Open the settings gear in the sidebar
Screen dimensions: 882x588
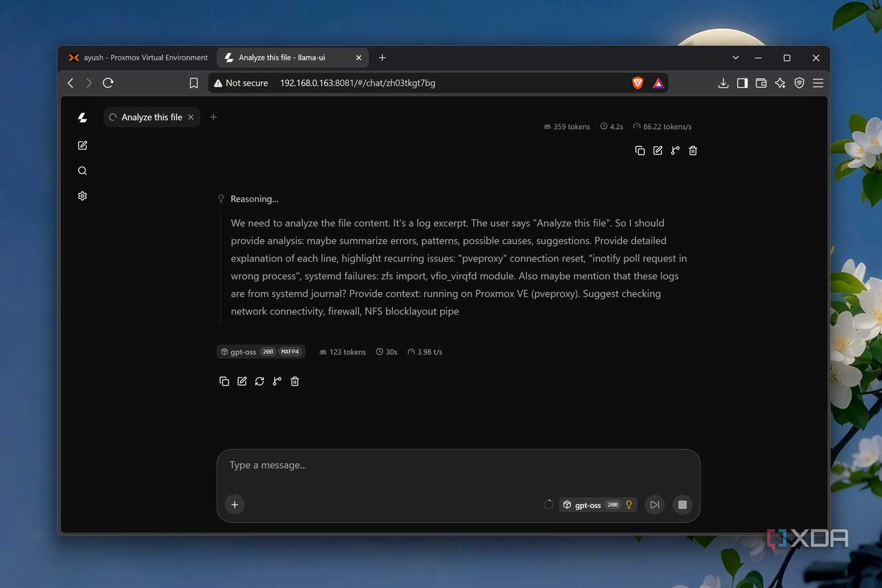coord(82,196)
